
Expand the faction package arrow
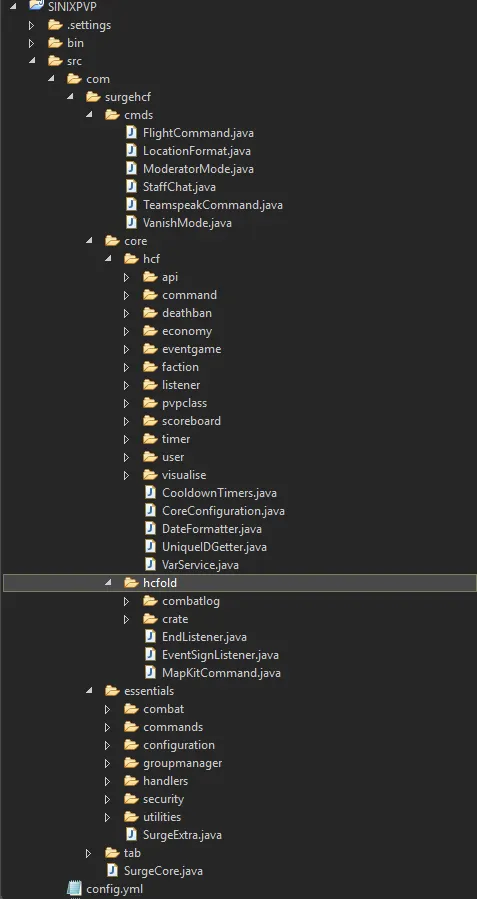click(127, 367)
